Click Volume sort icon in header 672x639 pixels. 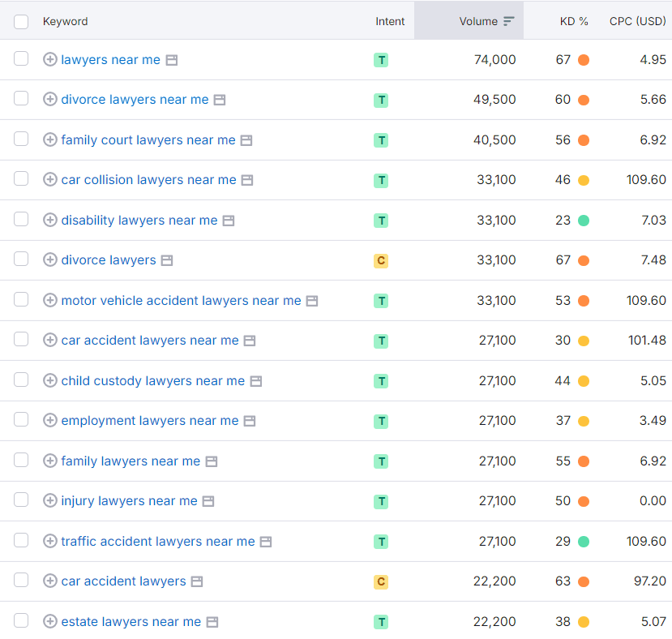[509, 21]
